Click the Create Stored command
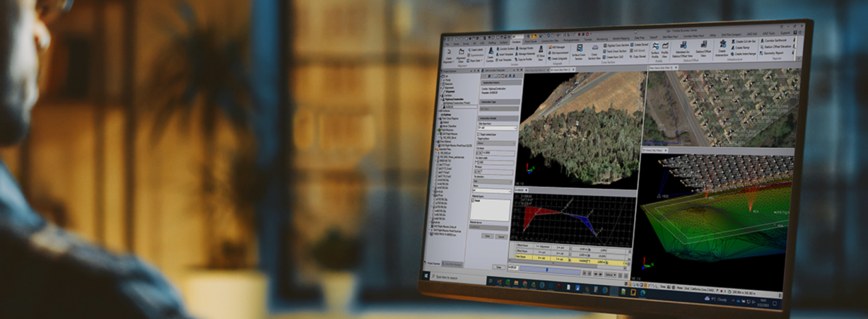Screen dimensions: 868x319 [x=640, y=44]
